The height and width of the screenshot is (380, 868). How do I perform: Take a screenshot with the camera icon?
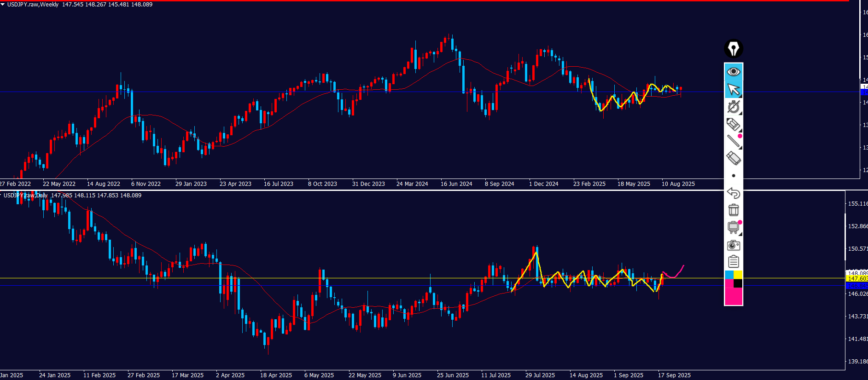point(733,245)
